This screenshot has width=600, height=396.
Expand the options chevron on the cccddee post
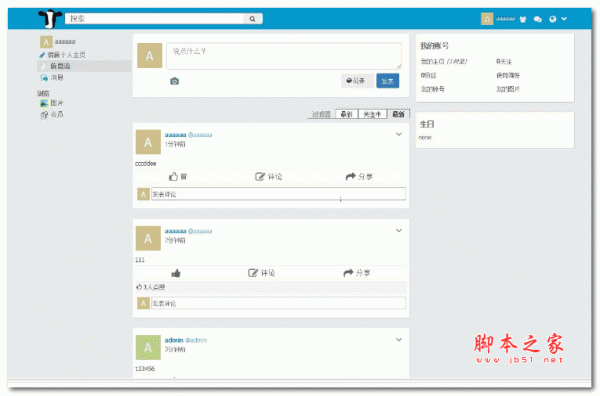(399, 134)
